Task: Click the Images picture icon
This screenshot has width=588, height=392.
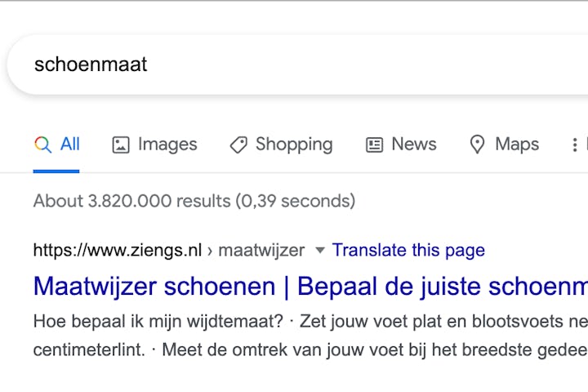Action: [121, 145]
